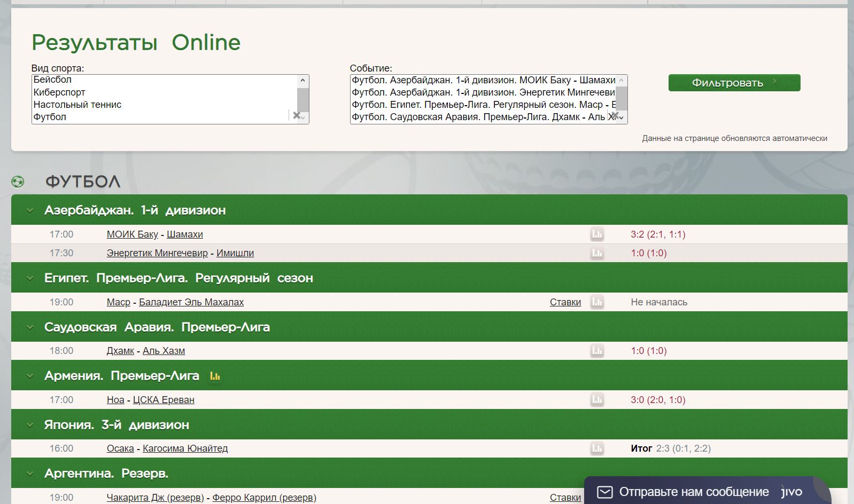Viewport: 854px width, 504px height.
Task: Select МОИК Баку - Шамахи event option
Action: click(x=483, y=80)
